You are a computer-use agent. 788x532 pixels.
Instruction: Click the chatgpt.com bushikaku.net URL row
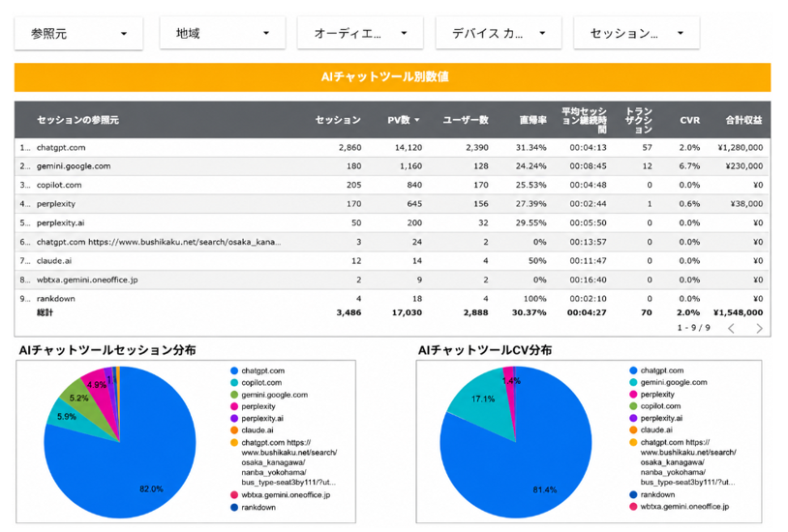(392, 242)
